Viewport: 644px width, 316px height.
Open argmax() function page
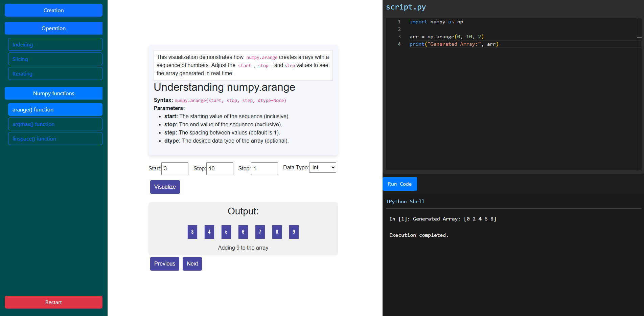[55, 124]
